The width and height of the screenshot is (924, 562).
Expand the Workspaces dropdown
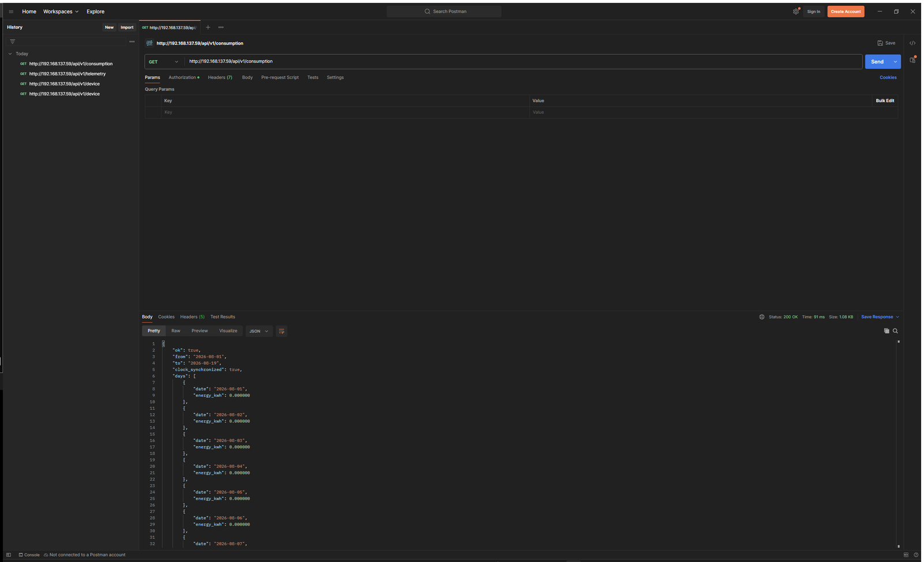(61, 12)
